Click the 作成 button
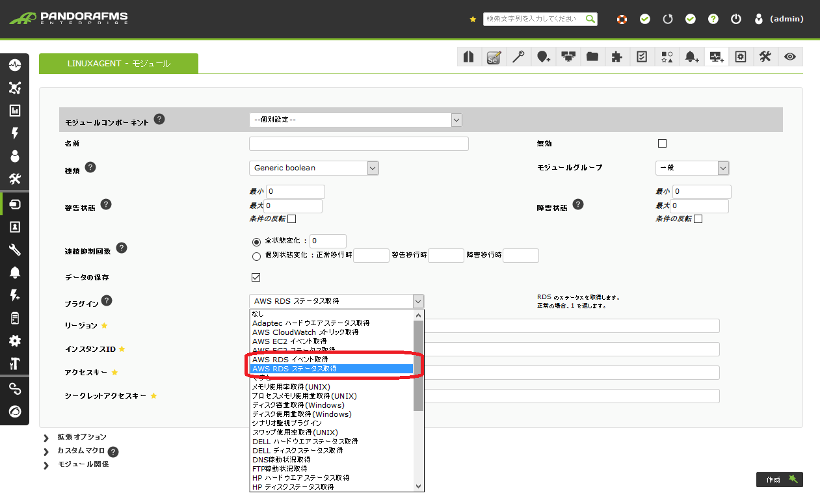The width and height of the screenshot is (820, 504). 780,479
